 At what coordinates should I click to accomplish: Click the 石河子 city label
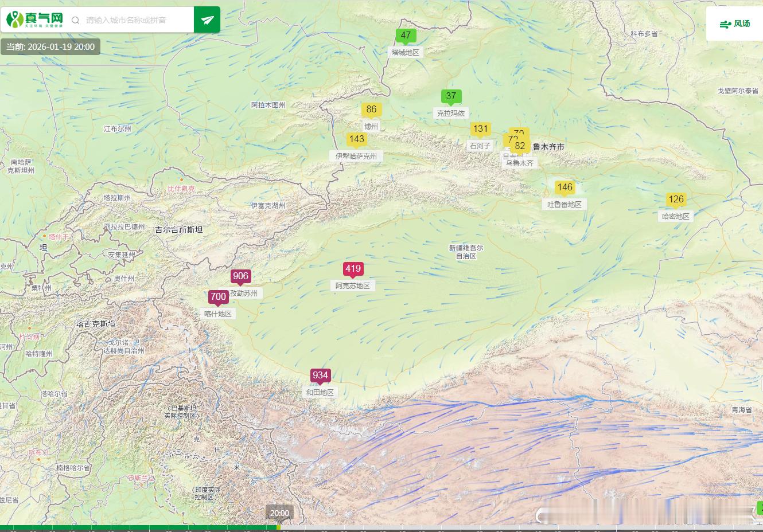480,146
